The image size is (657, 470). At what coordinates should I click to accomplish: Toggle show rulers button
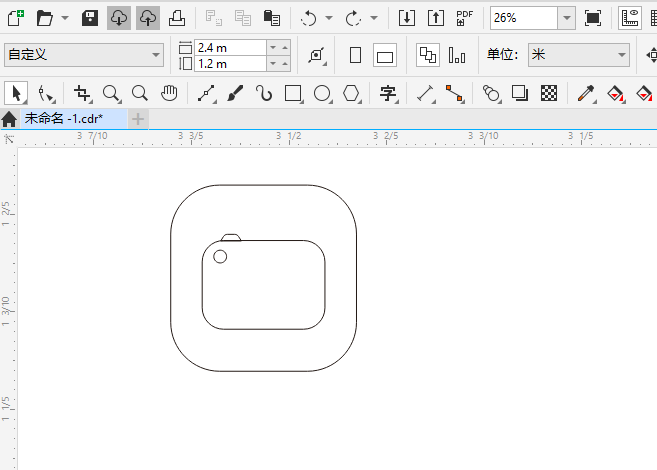(630, 18)
